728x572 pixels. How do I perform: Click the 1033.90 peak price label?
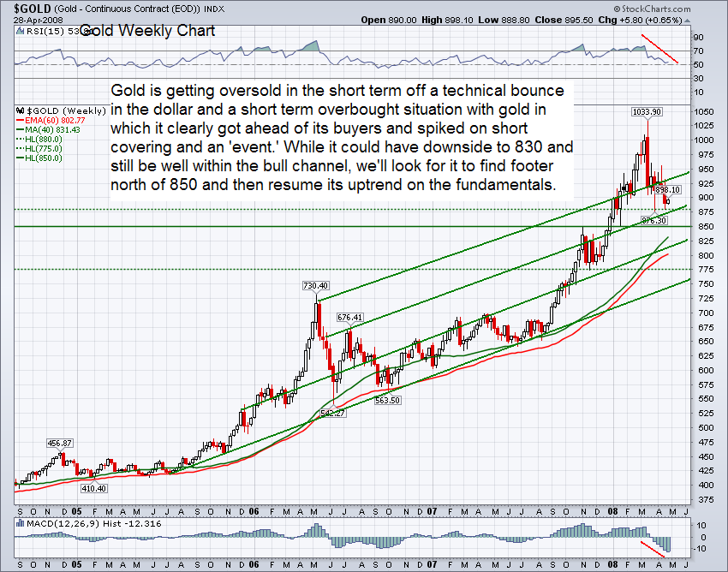click(x=647, y=111)
